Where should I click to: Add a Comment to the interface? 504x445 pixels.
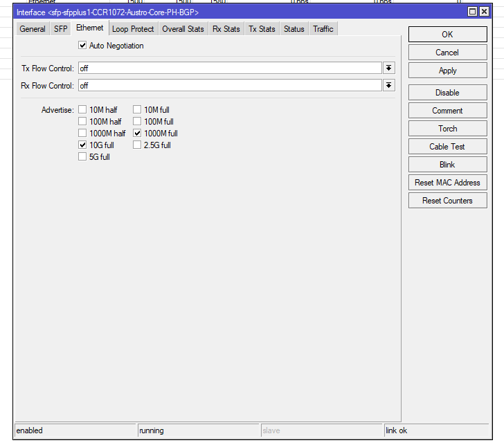click(x=447, y=111)
